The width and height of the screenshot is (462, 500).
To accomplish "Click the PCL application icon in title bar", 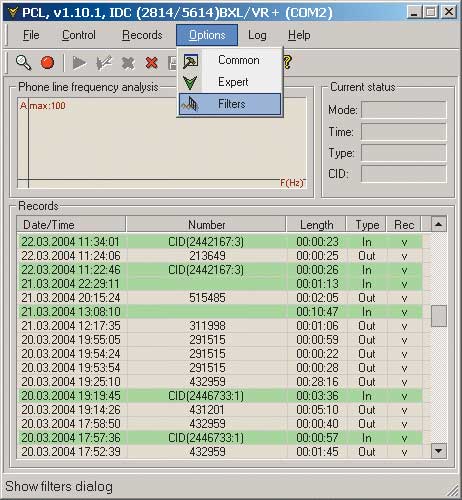I will pyautogui.click(x=13, y=12).
